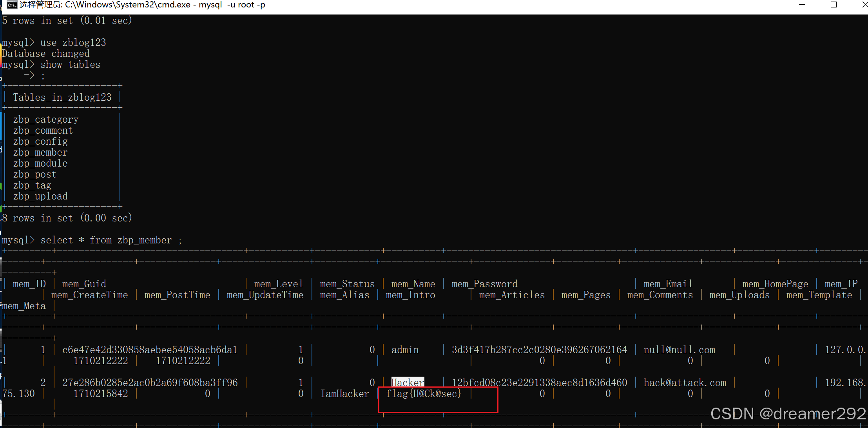Screen dimensions: 868x428
Task: Click the use zblog123 command line
Action: 73,43
